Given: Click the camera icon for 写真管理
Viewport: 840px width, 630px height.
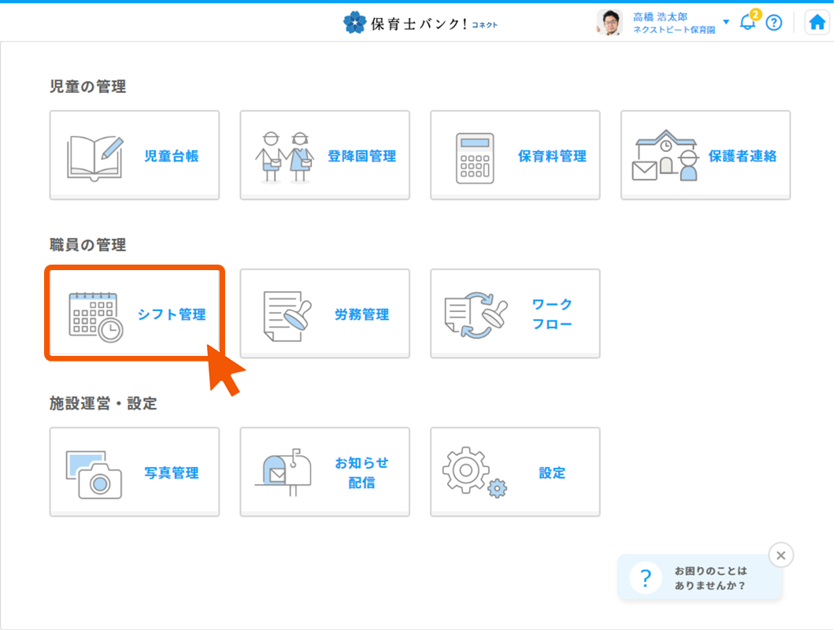Looking at the screenshot, I should [x=94, y=474].
